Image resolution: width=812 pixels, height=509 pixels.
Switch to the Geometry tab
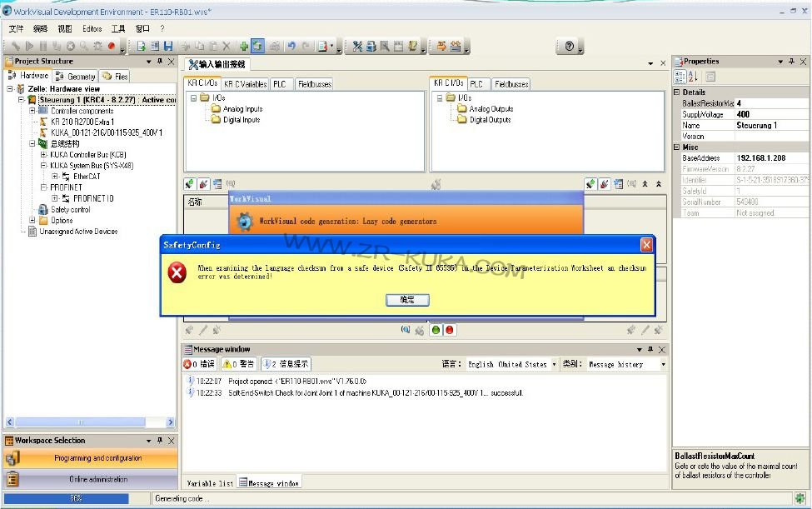click(77, 77)
